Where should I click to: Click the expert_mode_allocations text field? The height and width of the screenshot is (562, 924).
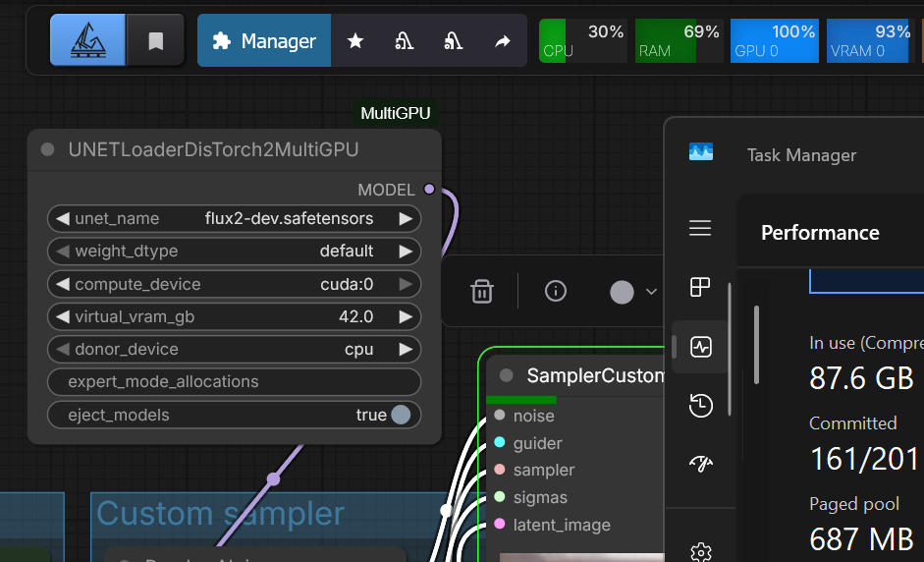[234, 381]
